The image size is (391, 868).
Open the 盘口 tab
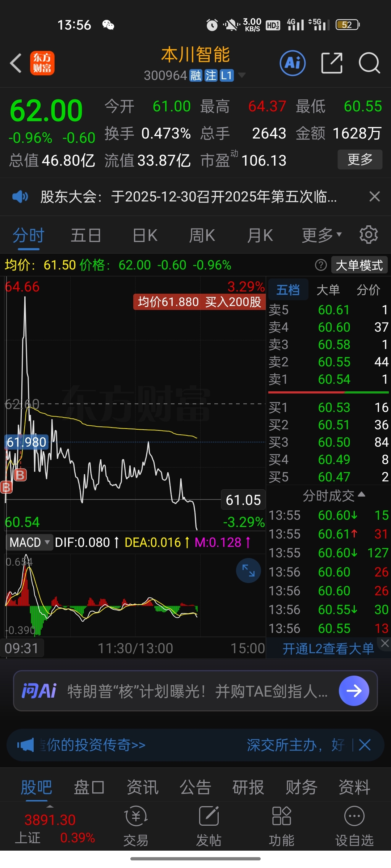coord(89,787)
